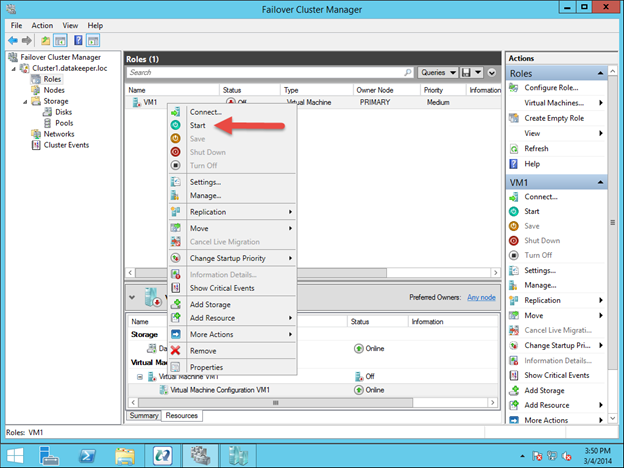The image size is (624, 468).
Task: Select Connect... in the context menu
Action: click(205, 112)
